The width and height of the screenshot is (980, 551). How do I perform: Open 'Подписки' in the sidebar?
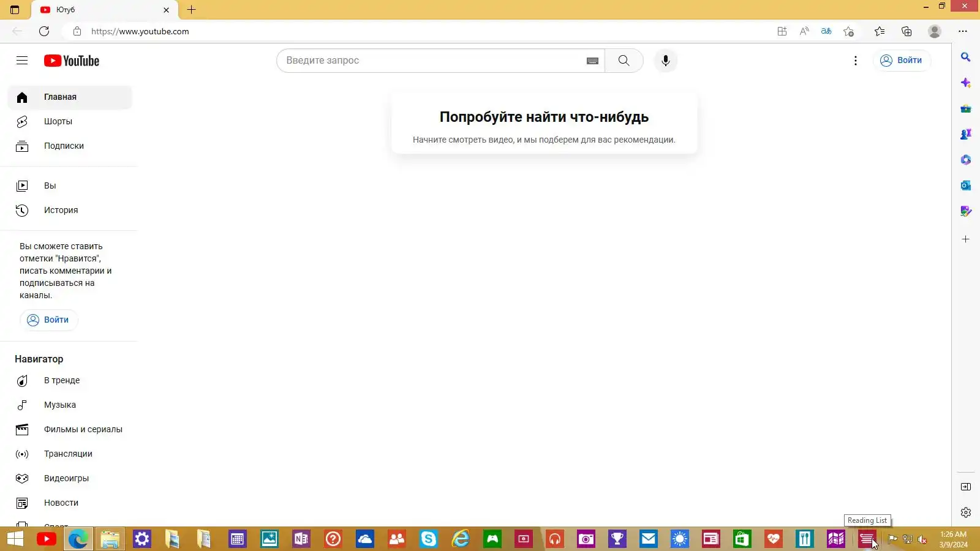[x=70, y=146]
